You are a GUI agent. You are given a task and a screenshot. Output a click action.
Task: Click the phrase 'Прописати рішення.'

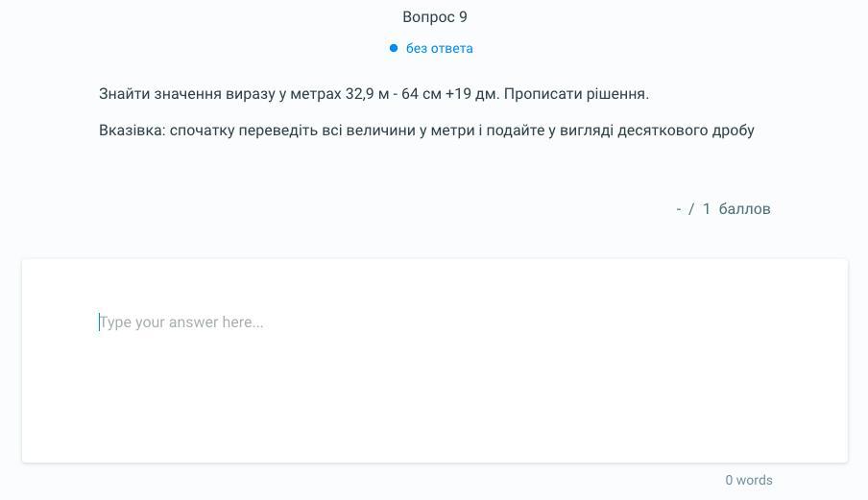tap(576, 94)
